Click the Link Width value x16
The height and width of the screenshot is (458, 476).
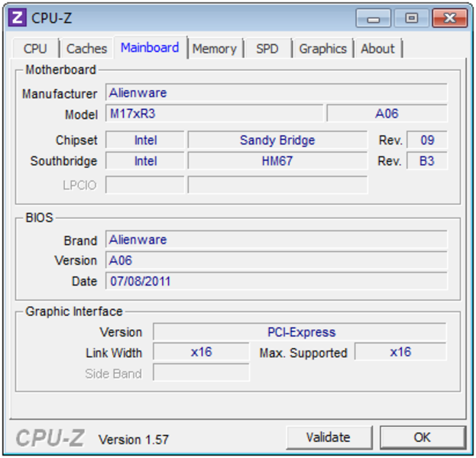(x=201, y=352)
